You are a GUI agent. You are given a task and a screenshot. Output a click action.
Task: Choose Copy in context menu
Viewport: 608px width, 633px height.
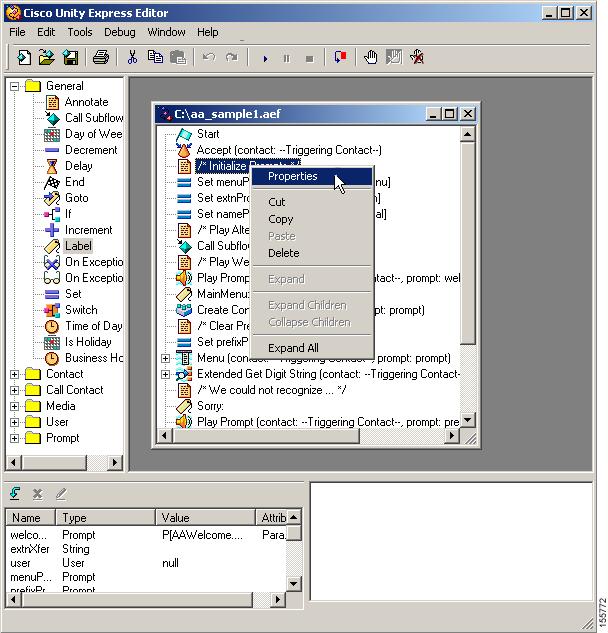[x=312, y=219]
